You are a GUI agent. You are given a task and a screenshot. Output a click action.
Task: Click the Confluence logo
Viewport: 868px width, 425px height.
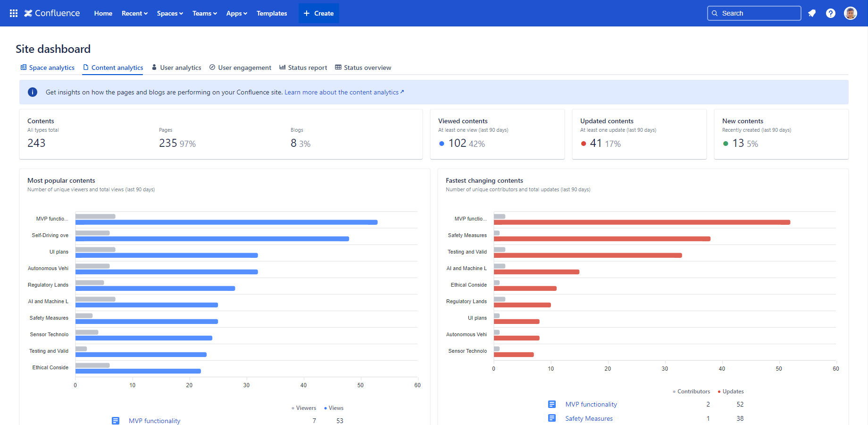52,13
